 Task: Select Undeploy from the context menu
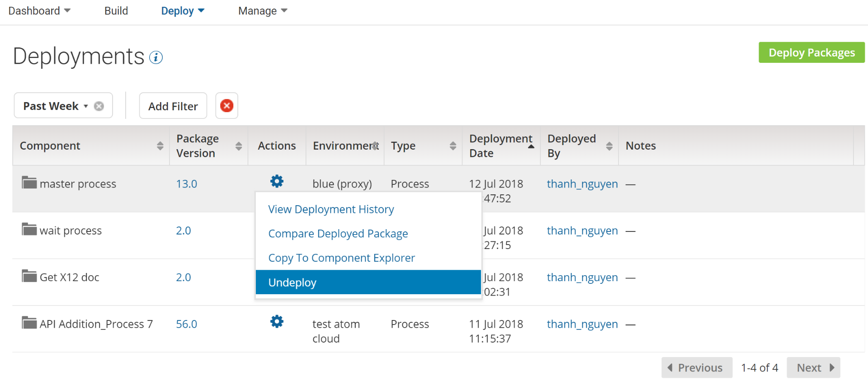tap(368, 282)
